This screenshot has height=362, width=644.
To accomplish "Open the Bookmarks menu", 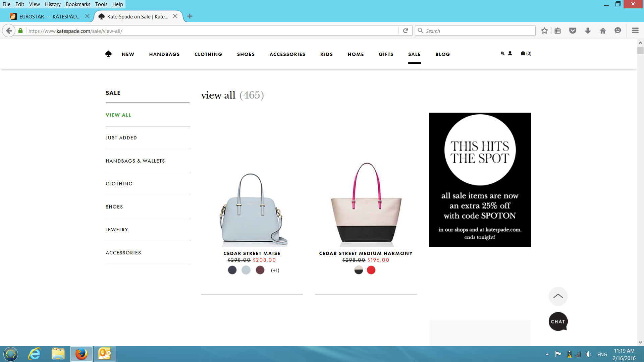I will coord(78,4).
